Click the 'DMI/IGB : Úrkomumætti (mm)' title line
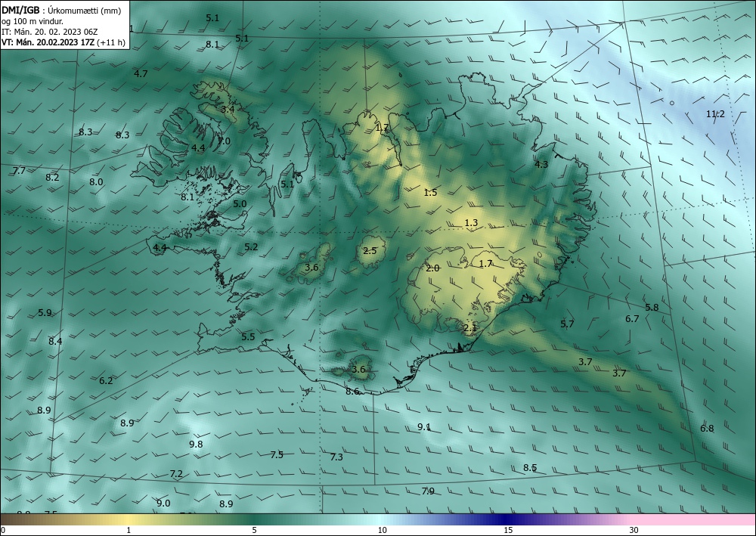 [x=61, y=10]
